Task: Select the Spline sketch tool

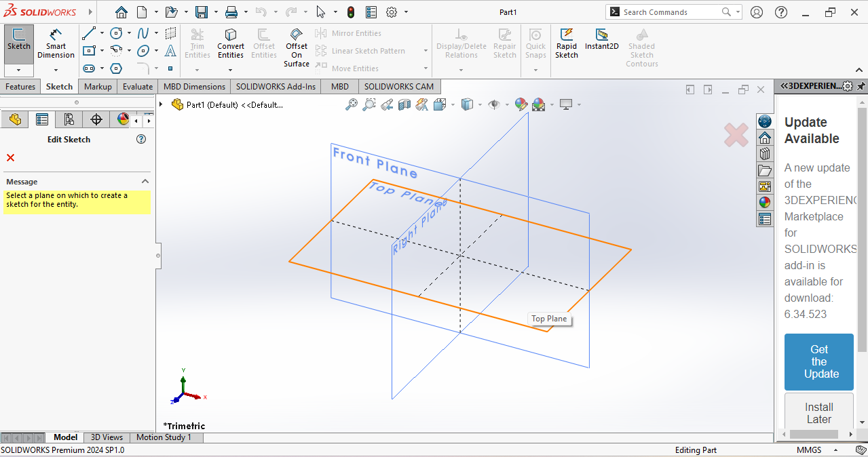Action: click(143, 33)
